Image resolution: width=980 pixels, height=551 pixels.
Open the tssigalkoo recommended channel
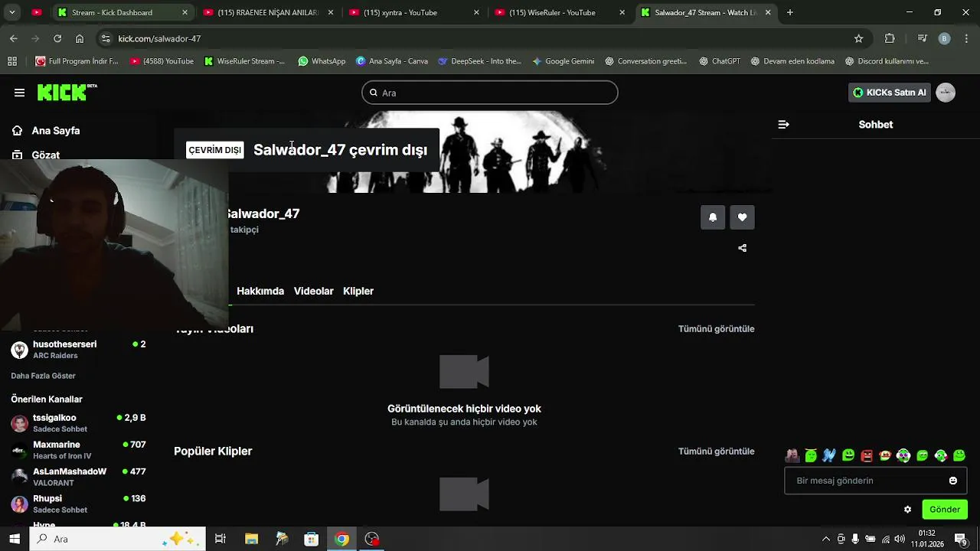coord(78,423)
